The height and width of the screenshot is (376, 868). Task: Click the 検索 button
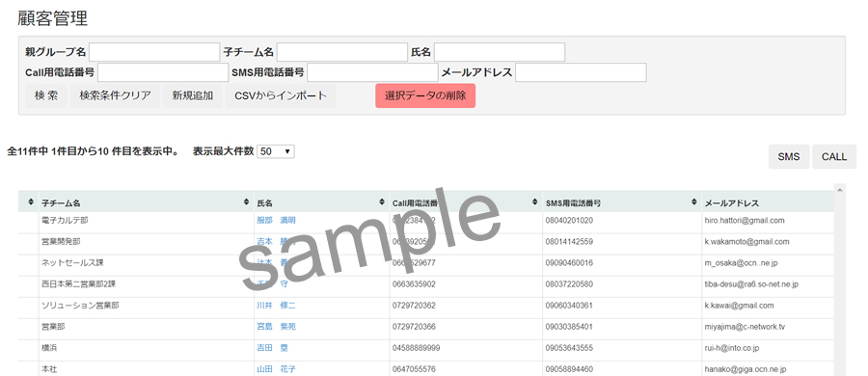pyautogui.click(x=46, y=95)
